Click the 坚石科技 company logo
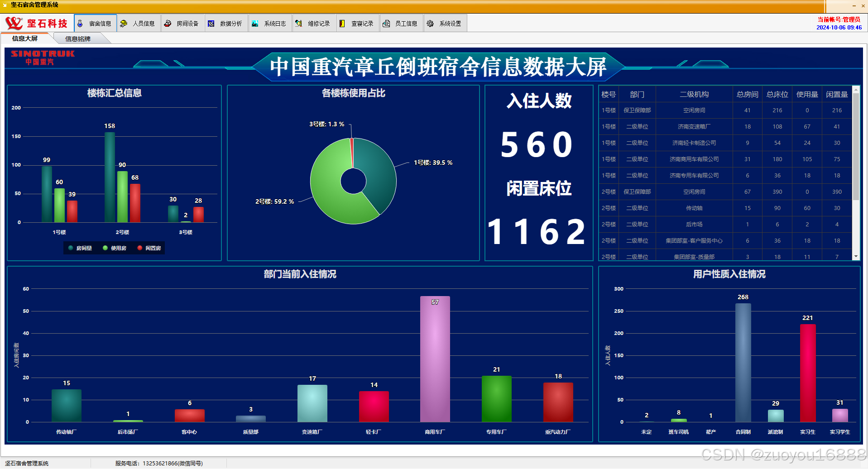This screenshot has width=868, height=469. [x=37, y=23]
